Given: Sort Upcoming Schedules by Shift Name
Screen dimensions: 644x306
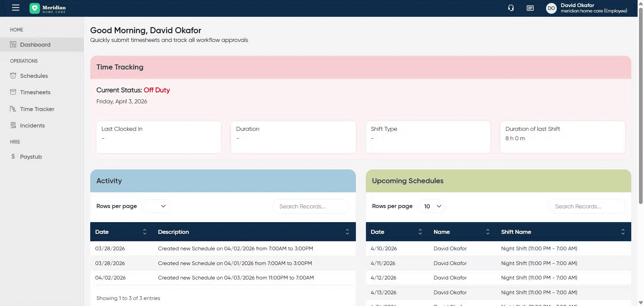Looking at the screenshot, I should pos(623,232).
